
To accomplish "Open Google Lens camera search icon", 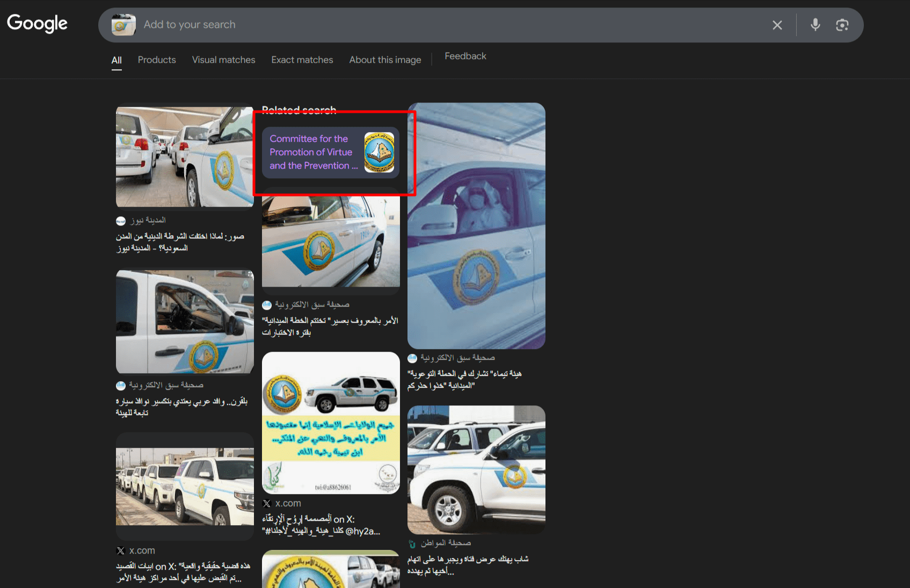I will click(x=842, y=25).
